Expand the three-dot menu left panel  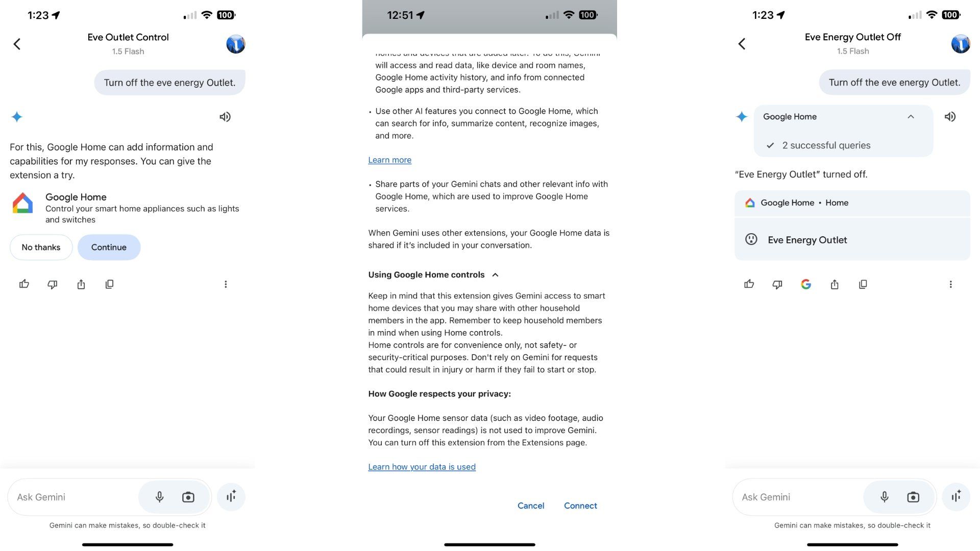pos(226,283)
